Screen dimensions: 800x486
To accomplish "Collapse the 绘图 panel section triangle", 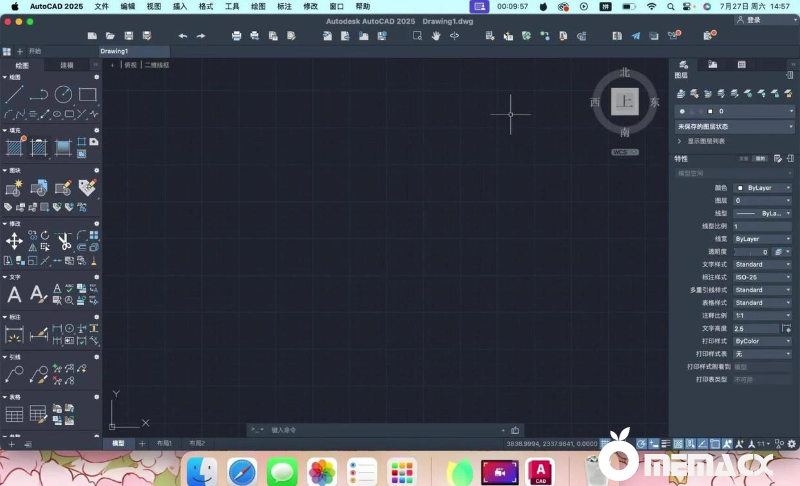I will click(4, 76).
